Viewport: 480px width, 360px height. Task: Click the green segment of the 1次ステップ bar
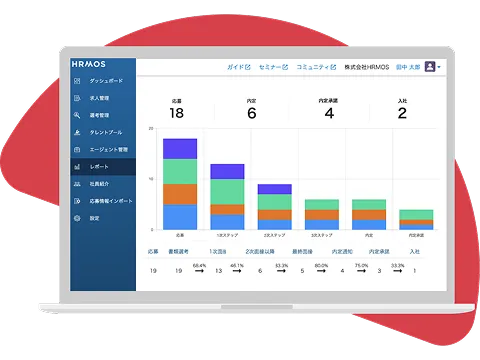(x=227, y=192)
